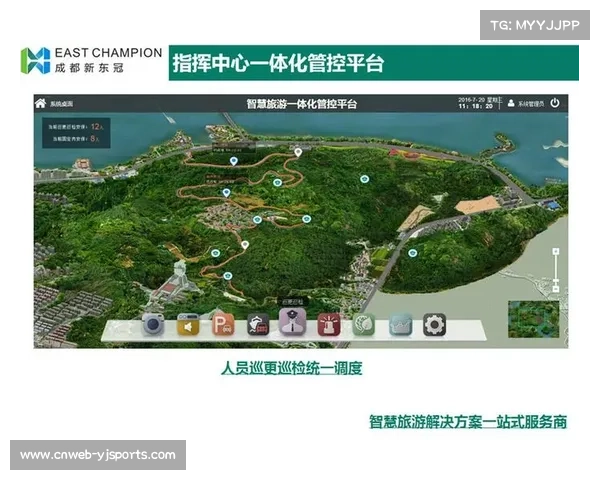Screen dimensions: 600x480
Task: Click the tooltip label above police icon
Action: pos(292,302)
